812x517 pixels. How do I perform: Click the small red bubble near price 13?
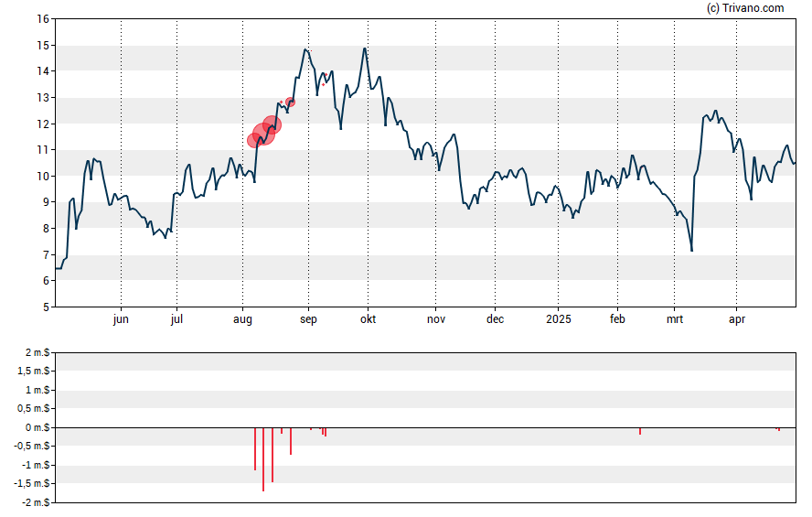(291, 102)
